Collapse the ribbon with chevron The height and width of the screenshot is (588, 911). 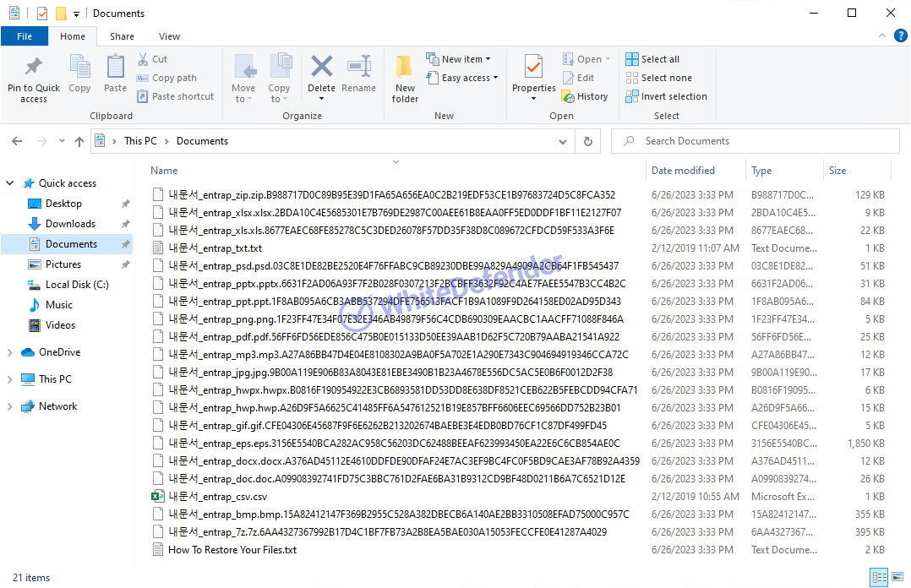pyautogui.click(x=882, y=36)
